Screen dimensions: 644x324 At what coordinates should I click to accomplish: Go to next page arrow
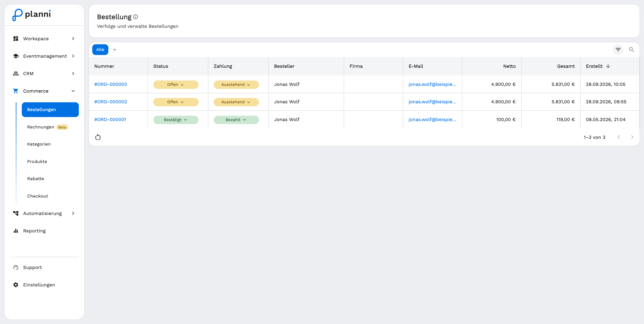tap(632, 137)
